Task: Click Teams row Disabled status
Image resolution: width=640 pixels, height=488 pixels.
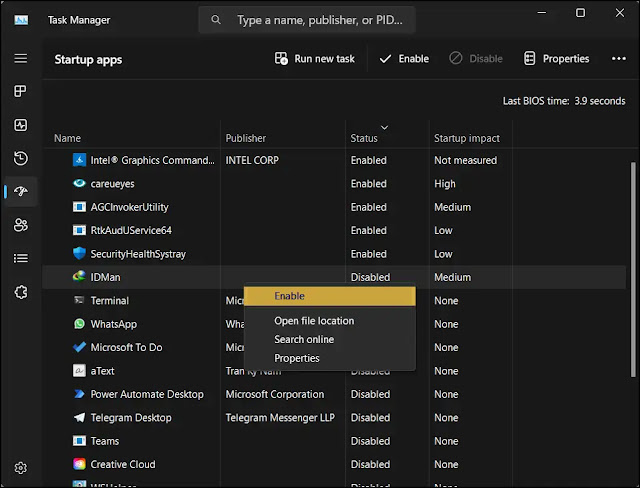Action: coord(370,441)
